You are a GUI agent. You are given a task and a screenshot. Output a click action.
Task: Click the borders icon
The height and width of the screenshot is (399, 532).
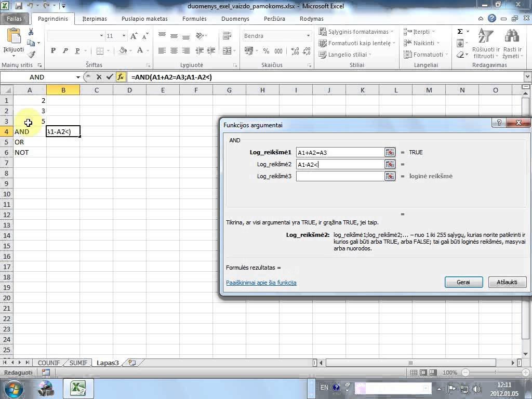(100, 50)
